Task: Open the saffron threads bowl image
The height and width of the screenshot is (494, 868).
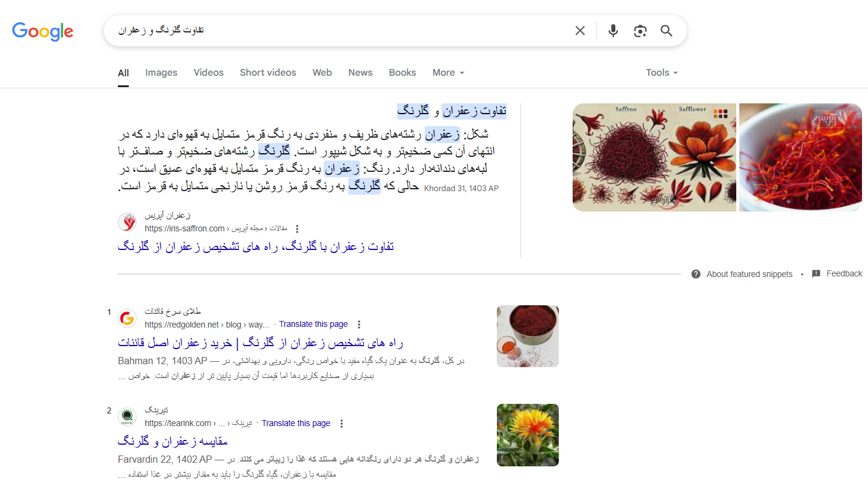Action: click(800, 157)
